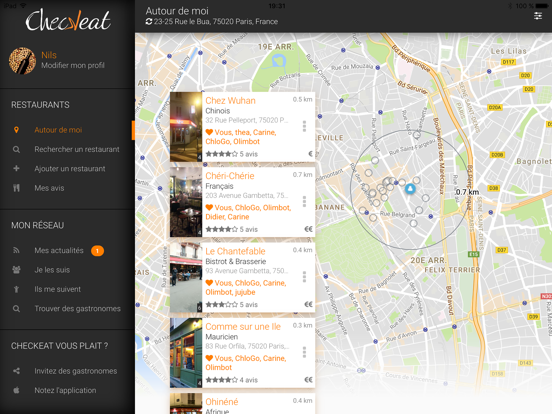
Task: Click the plus icon for Ajouter un restaurant
Action: [x=16, y=169]
